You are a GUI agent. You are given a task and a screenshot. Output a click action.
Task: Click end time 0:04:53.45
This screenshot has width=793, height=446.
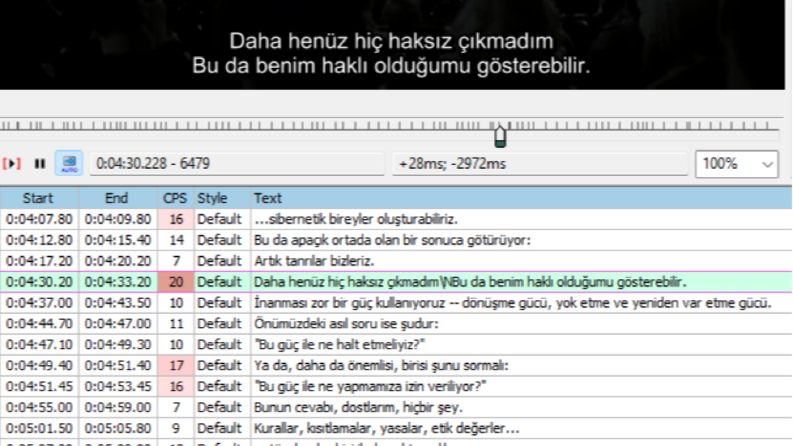pos(118,386)
